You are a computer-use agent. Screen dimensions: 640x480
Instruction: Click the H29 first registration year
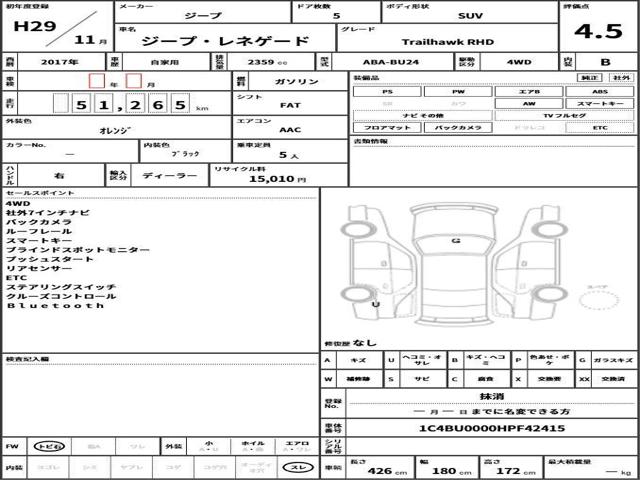coord(35,26)
